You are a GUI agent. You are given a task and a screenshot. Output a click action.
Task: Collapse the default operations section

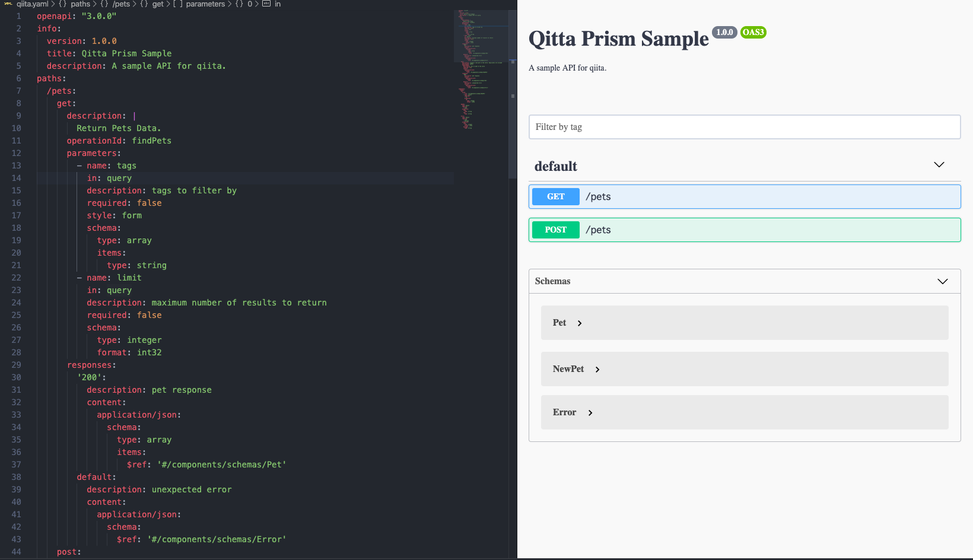[939, 164]
